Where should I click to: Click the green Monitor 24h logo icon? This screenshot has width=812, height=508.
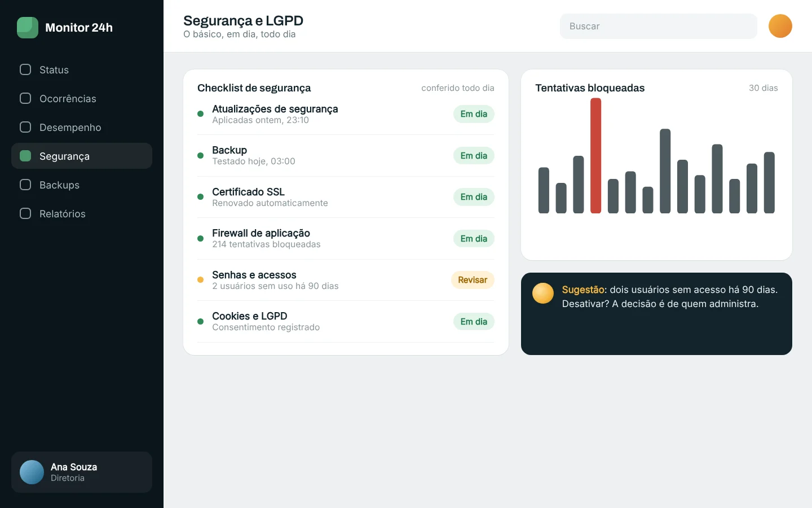28,28
